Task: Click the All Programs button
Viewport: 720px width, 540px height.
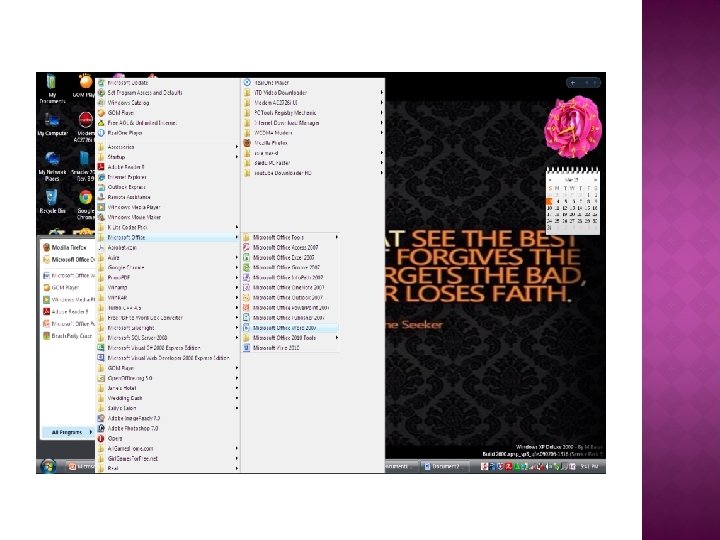Action: coord(68,432)
